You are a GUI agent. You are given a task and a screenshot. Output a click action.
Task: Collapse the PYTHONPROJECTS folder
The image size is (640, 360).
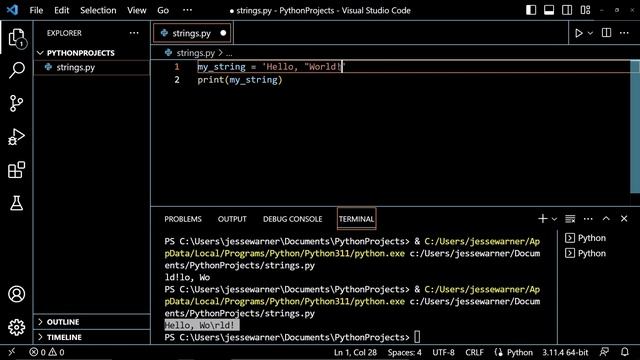click(40, 53)
